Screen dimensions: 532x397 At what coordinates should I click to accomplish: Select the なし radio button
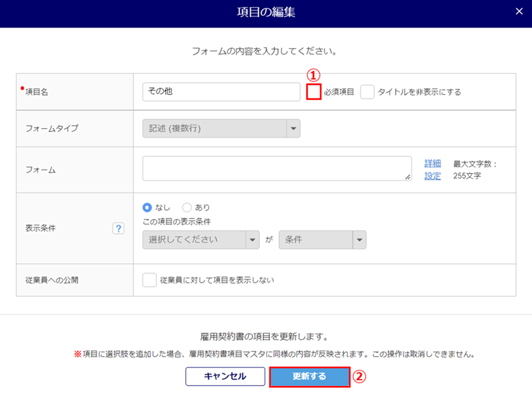pyautogui.click(x=147, y=207)
